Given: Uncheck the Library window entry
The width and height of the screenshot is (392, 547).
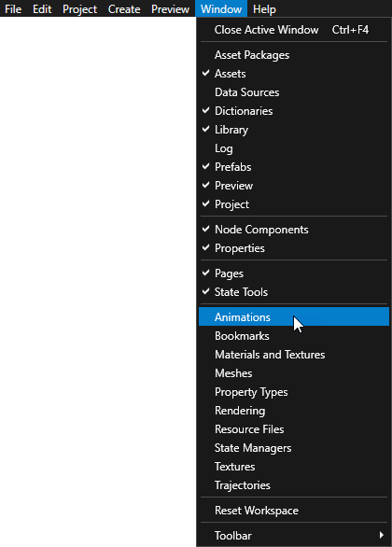Looking at the screenshot, I should coord(294,130).
